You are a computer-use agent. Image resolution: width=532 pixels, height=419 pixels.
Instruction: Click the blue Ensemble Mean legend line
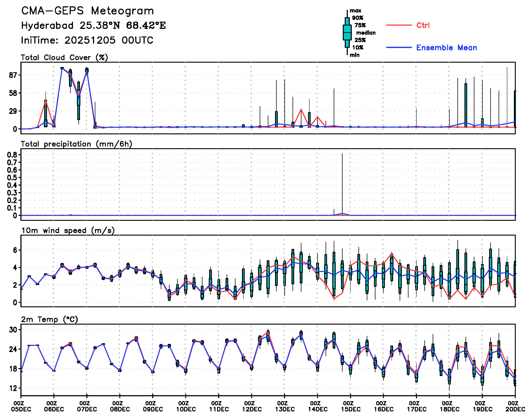pyautogui.click(x=399, y=47)
